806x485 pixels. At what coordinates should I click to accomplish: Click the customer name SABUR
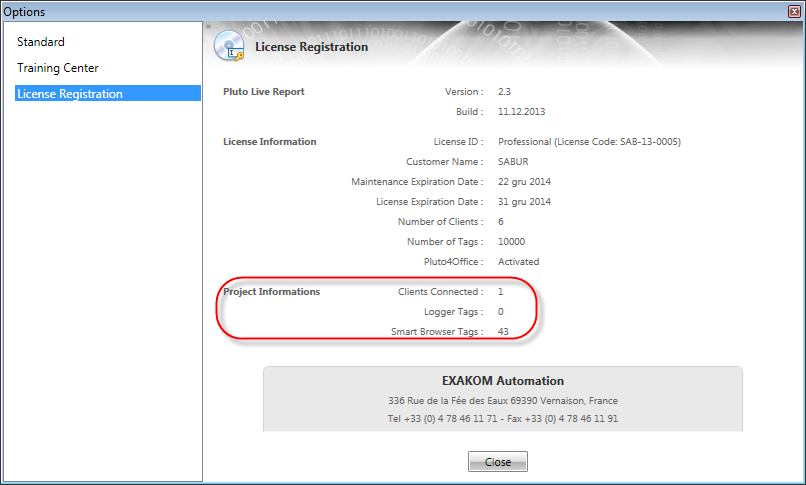[513, 162]
